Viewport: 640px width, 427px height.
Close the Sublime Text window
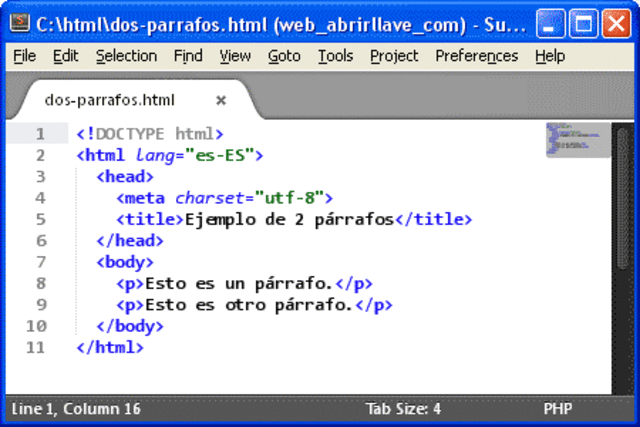click(616, 24)
